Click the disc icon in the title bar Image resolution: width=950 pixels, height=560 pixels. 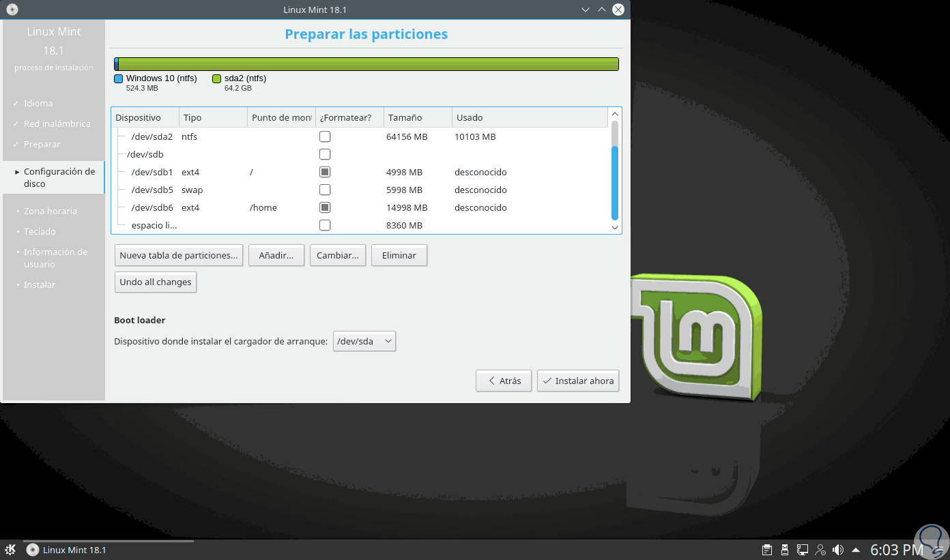click(12, 10)
